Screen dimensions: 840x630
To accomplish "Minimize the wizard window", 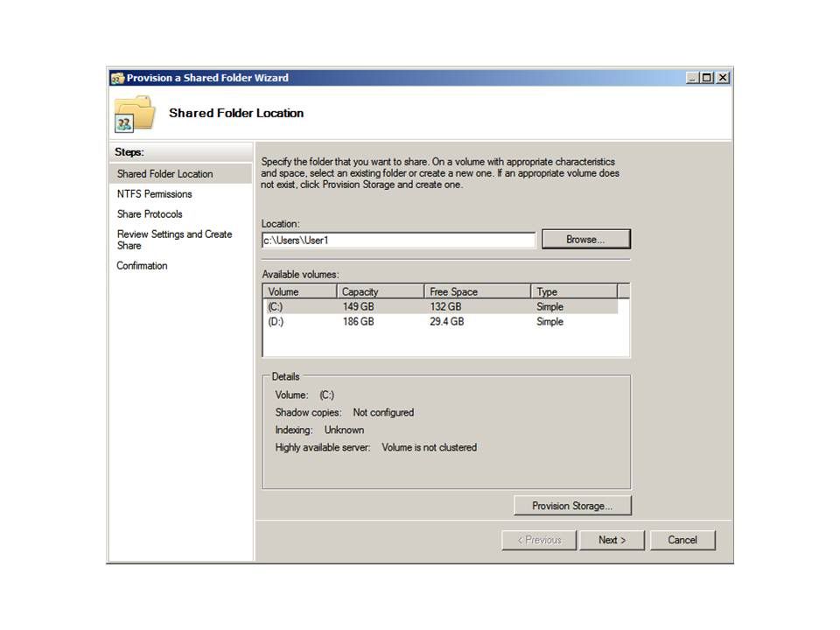I will click(x=694, y=78).
